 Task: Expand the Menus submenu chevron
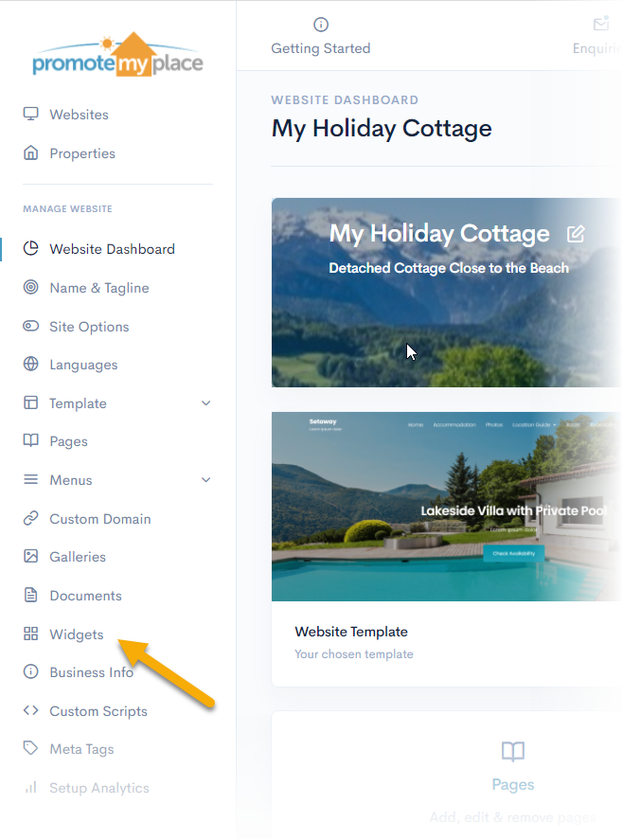click(x=206, y=480)
